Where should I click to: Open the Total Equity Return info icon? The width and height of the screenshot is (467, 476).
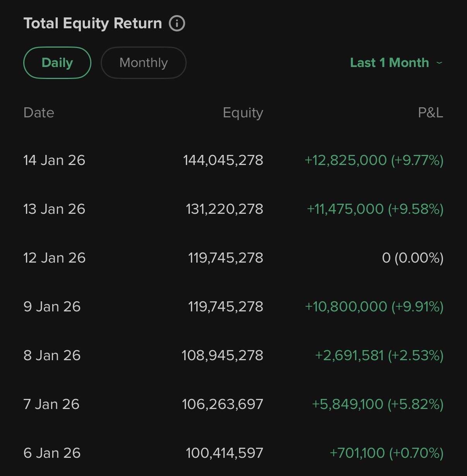pos(177,23)
